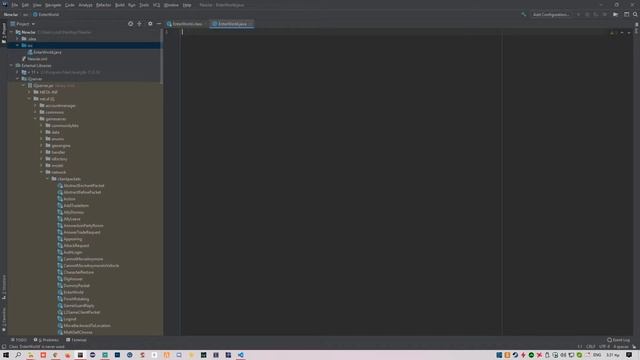Viewport: 640px width, 360px height.
Task: Click locate opened file target icon
Action: [x=131, y=24]
